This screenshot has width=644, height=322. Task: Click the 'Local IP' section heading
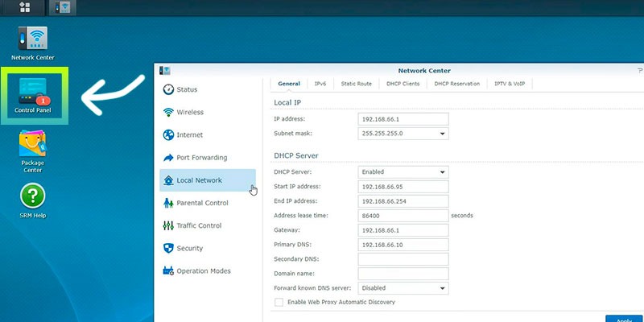(x=288, y=103)
